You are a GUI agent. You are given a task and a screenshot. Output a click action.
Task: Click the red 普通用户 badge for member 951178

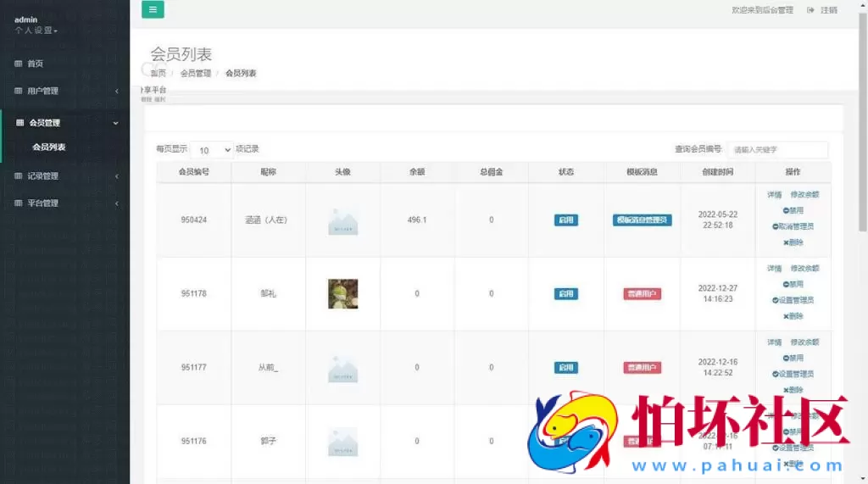tap(643, 293)
